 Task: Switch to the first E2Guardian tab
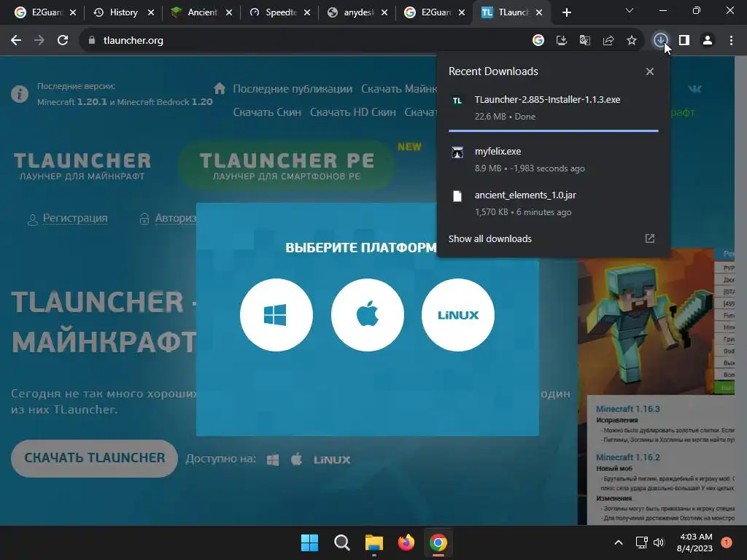pyautogui.click(x=45, y=12)
